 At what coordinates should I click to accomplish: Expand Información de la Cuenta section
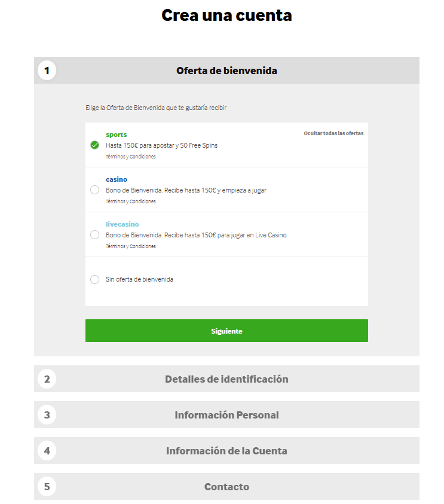[x=226, y=451]
